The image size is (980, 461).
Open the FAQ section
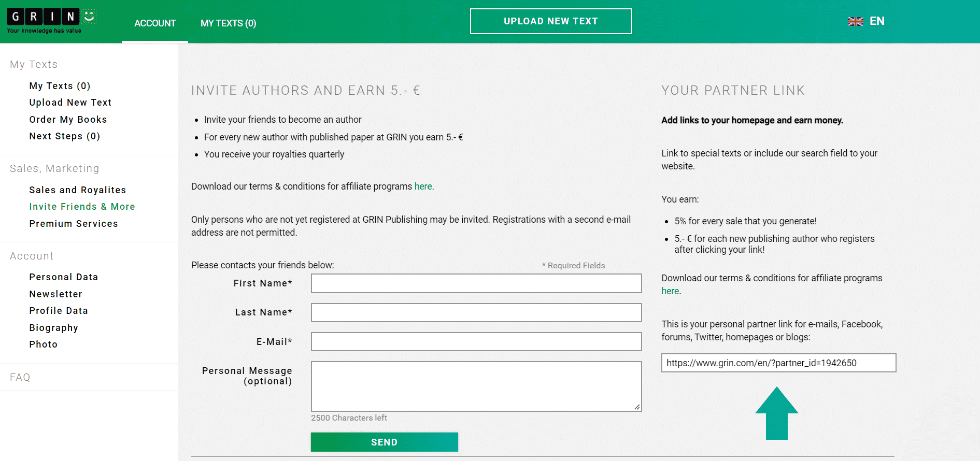19,377
